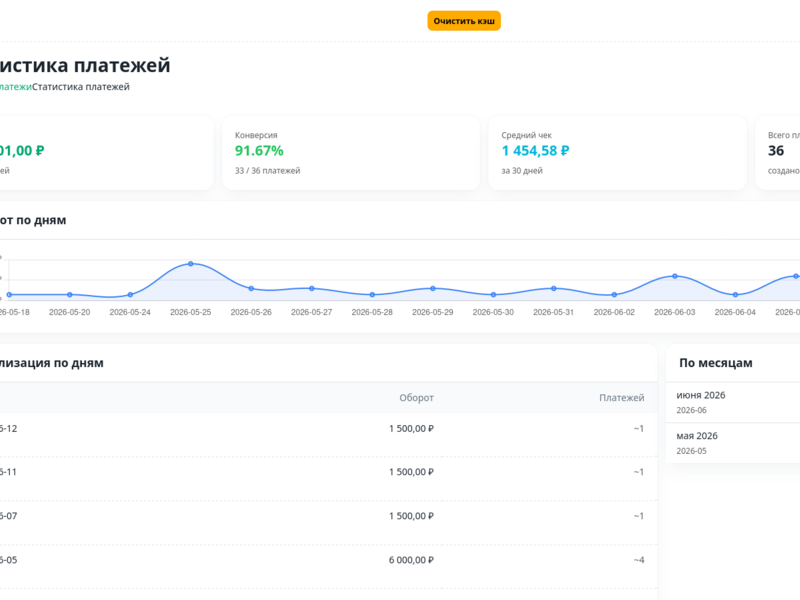This screenshot has height=600, width=800.
Task: Click the chart point for 2026-05-27
Action: pyautogui.click(x=312, y=288)
